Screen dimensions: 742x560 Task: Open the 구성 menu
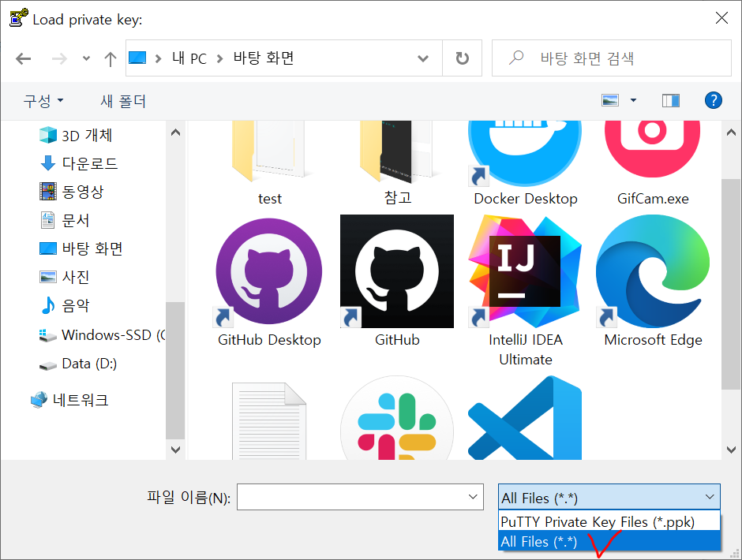(43, 101)
